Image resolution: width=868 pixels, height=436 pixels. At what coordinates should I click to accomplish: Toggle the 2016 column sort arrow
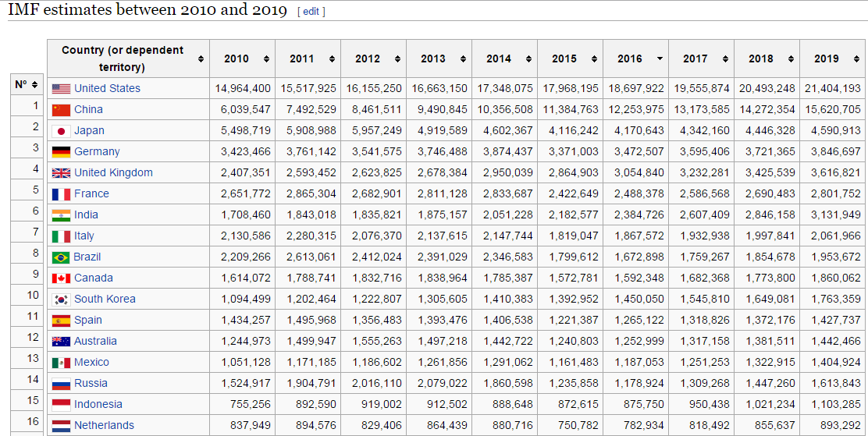point(660,58)
